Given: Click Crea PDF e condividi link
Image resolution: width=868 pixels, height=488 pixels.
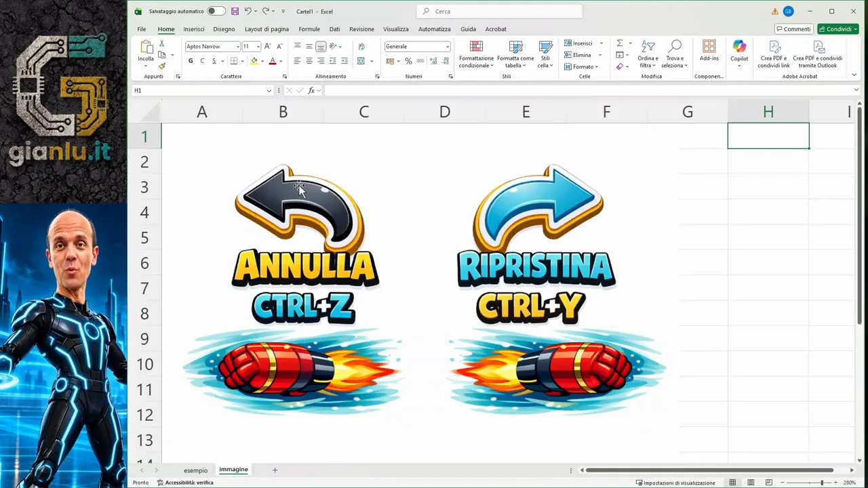Looking at the screenshot, I should click(x=774, y=54).
